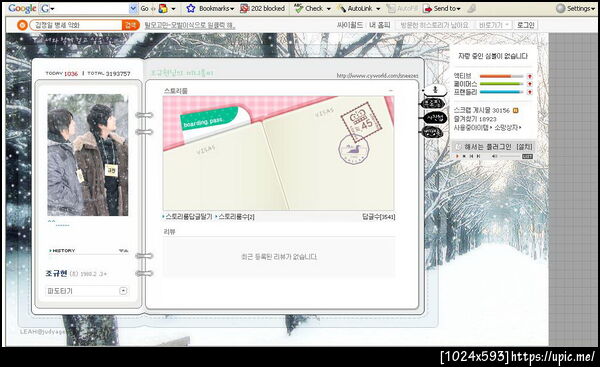Click the 페이머스 green progress bar
600x367 pixels.
(x=501, y=84)
